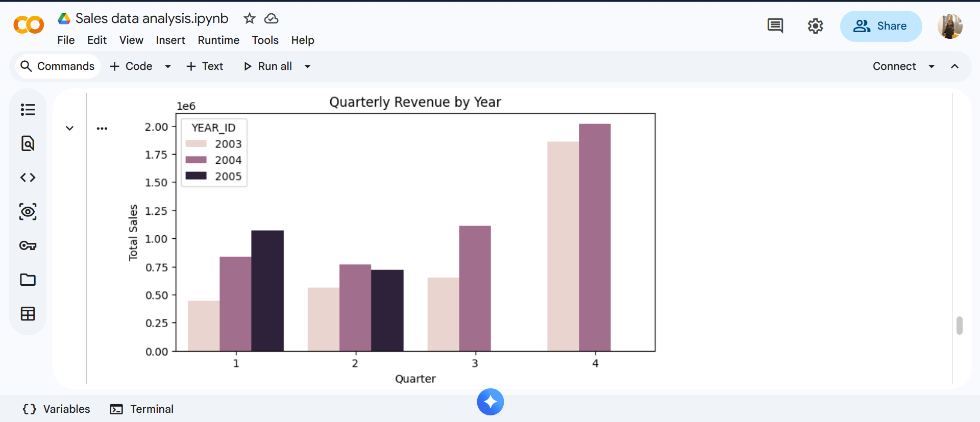Image resolution: width=980 pixels, height=422 pixels.
Task: Click the 2004 legend color swatch
Action: coord(196,160)
